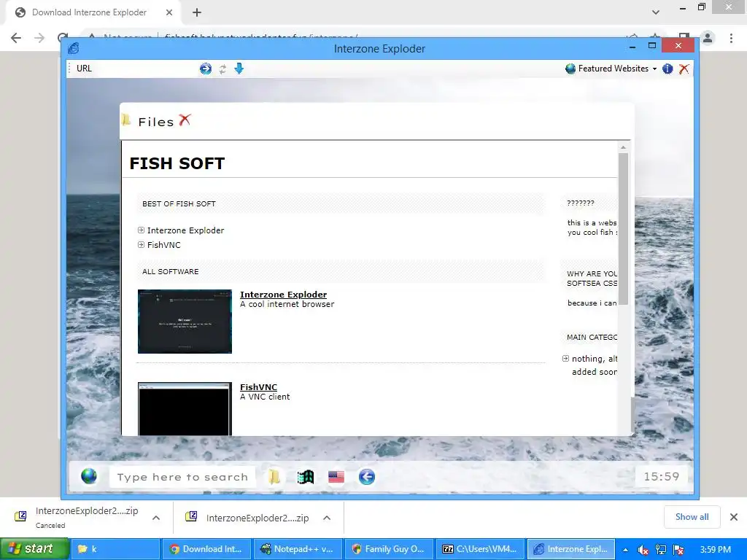Show hidden system tray icons arrow

(x=625, y=550)
